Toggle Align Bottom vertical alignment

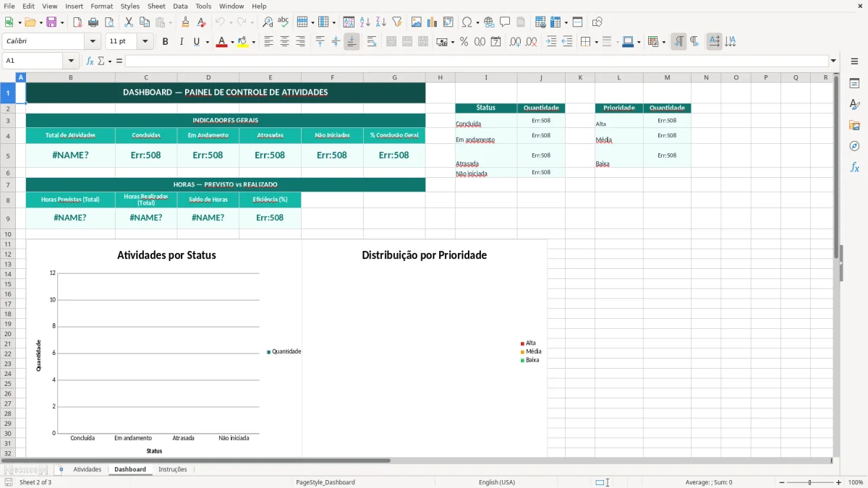click(x=352, y=42)
